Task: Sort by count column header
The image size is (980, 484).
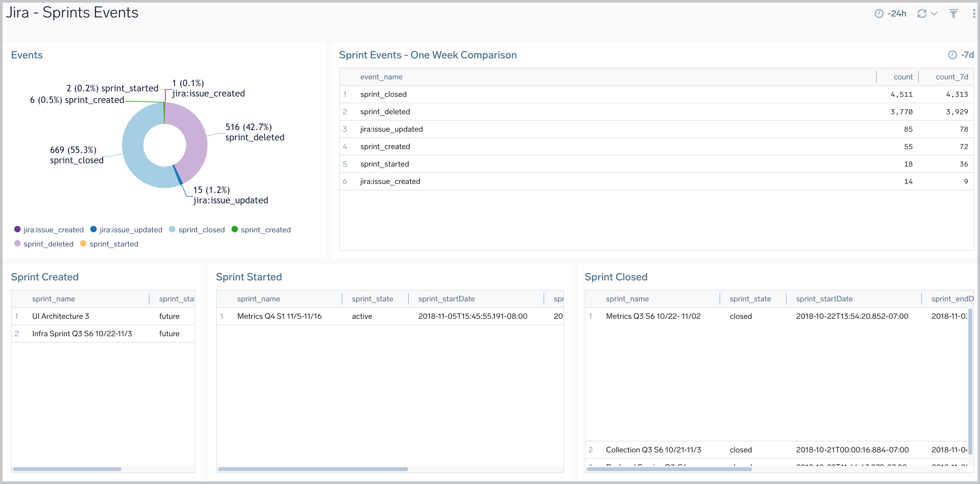Action: [903, 77]
